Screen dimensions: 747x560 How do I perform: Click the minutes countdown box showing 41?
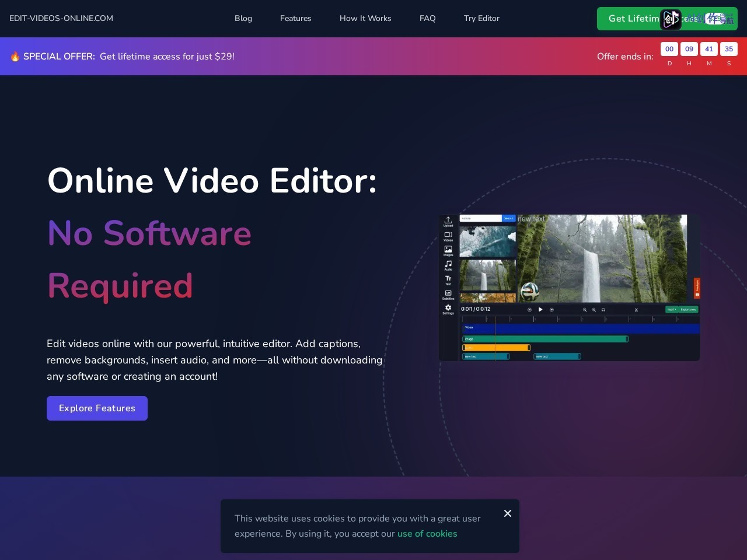click(709, 49)
